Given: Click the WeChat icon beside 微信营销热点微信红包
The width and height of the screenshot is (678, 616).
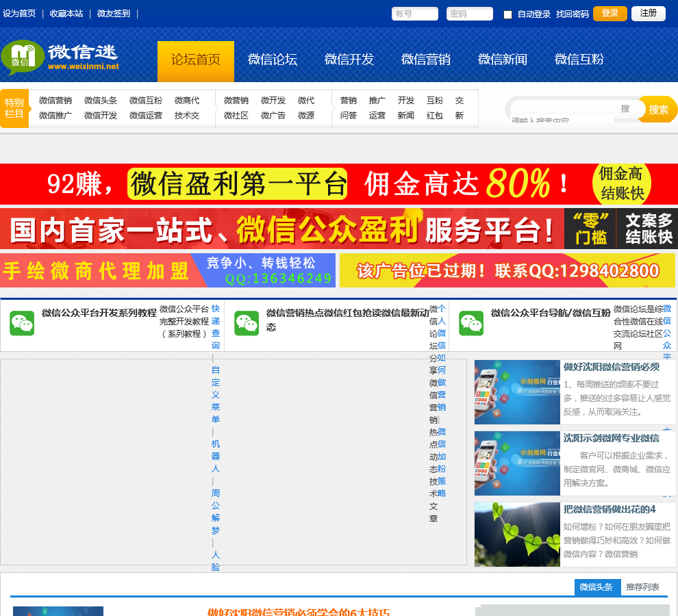Looking at the screenshot, I should 247,323.
